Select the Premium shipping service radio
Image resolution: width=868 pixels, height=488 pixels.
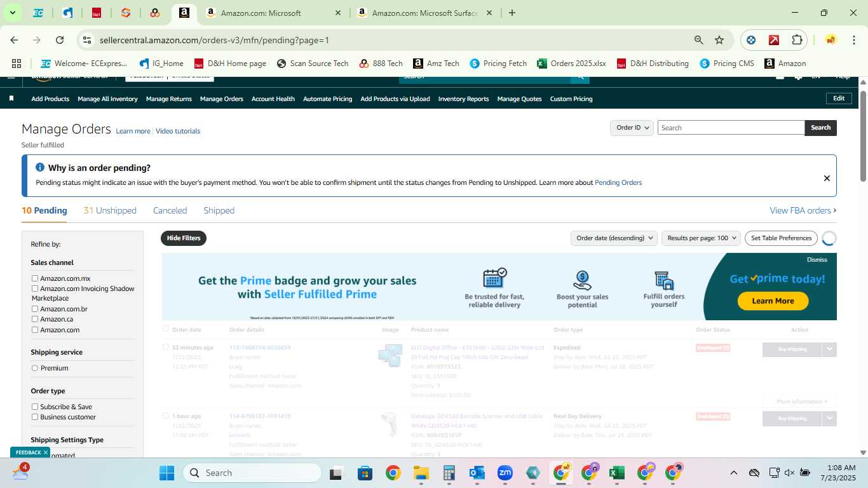35,368
